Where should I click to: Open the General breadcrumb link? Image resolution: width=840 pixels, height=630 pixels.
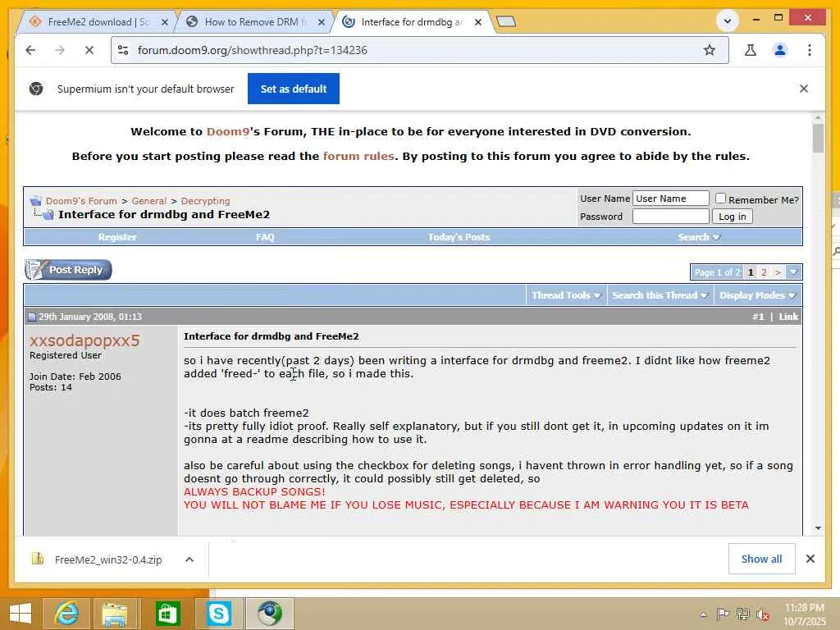149,201
